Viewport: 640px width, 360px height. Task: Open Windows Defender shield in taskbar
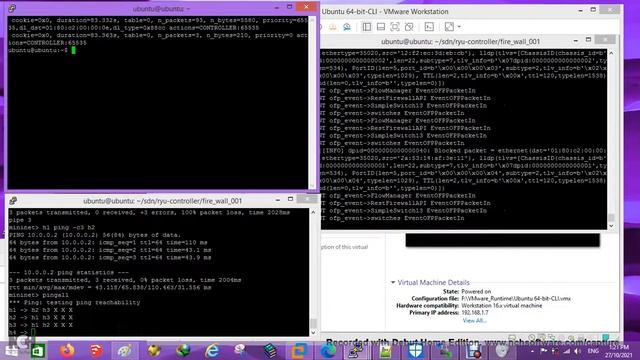(416, 351)
